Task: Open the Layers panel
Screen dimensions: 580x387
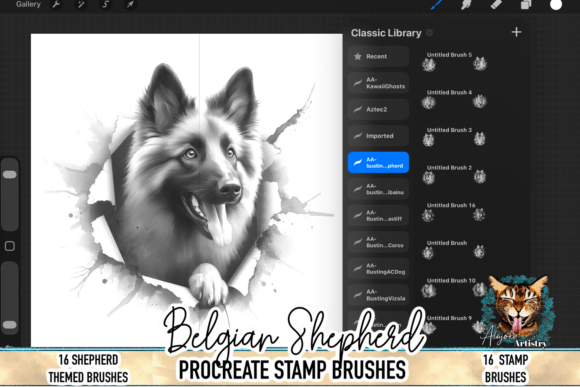Action: point(526,4)
